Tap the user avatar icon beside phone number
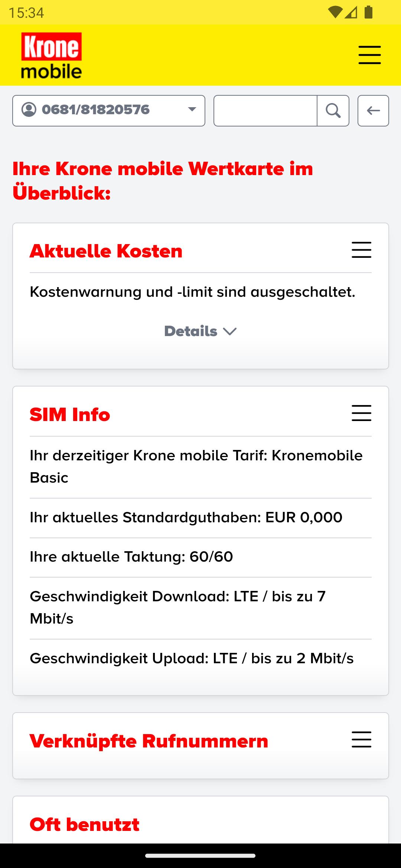 (x=29, y=110)
